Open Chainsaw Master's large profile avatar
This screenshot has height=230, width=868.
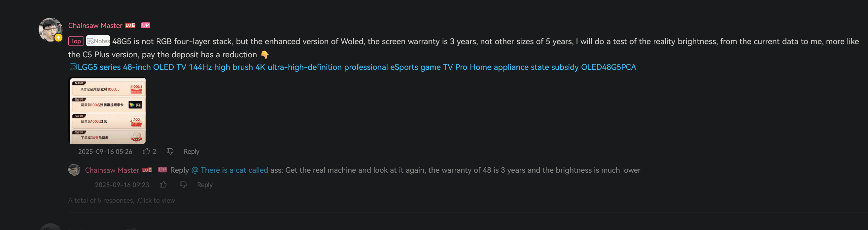(50, 30)
